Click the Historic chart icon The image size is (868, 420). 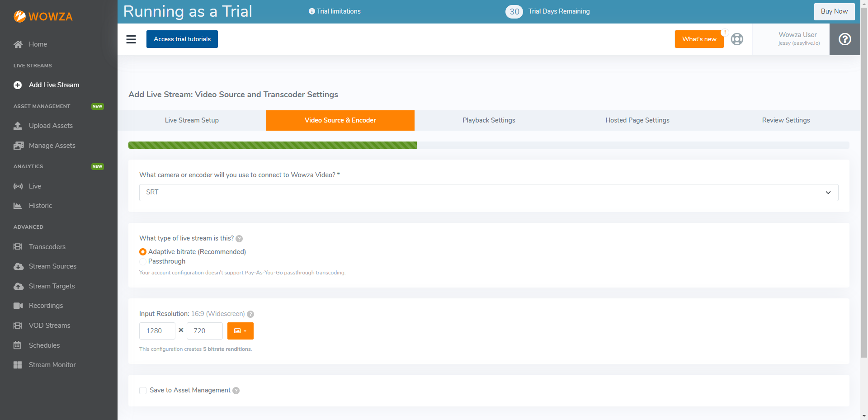pyautogui.click(x=18, y=206)
